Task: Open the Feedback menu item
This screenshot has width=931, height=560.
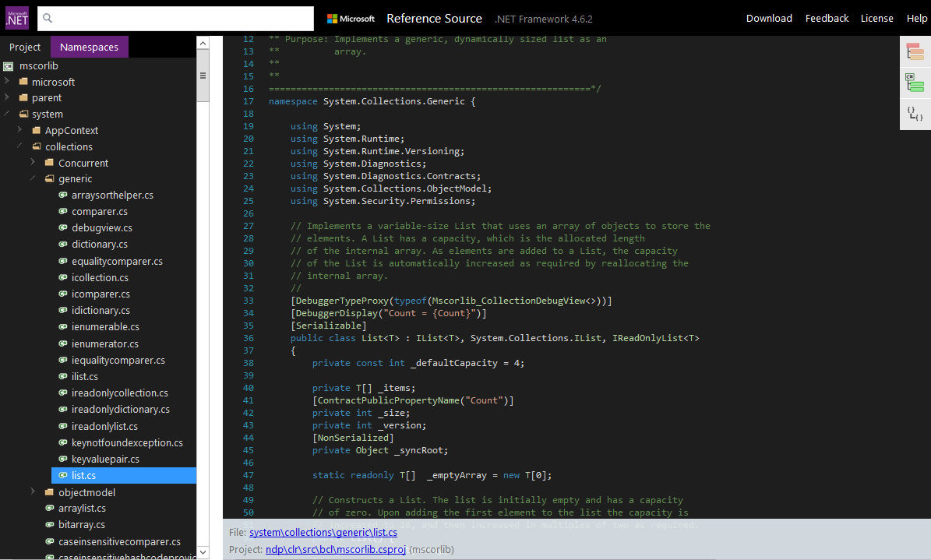Action: tap(827, 19)
